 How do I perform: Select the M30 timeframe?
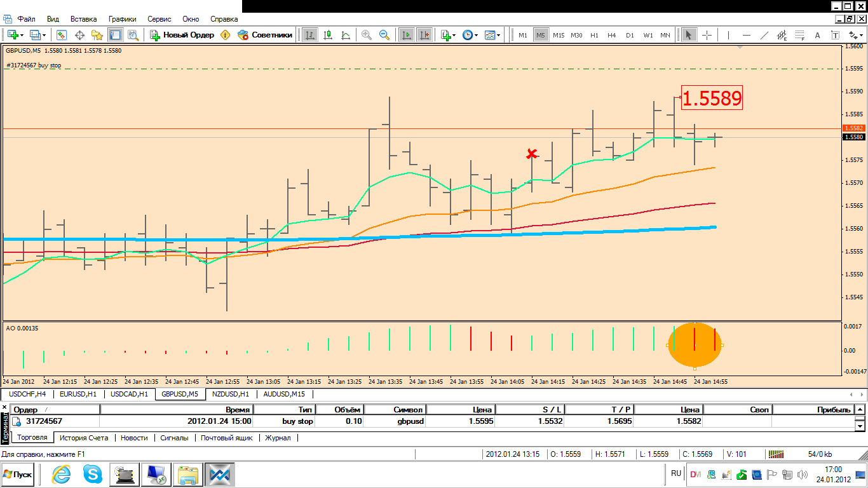click(576, 35)
